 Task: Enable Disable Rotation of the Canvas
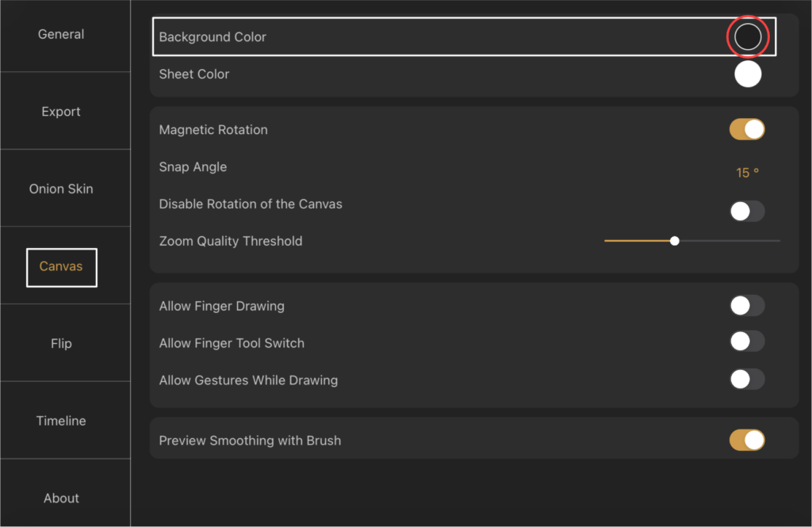tap(747, 211)
